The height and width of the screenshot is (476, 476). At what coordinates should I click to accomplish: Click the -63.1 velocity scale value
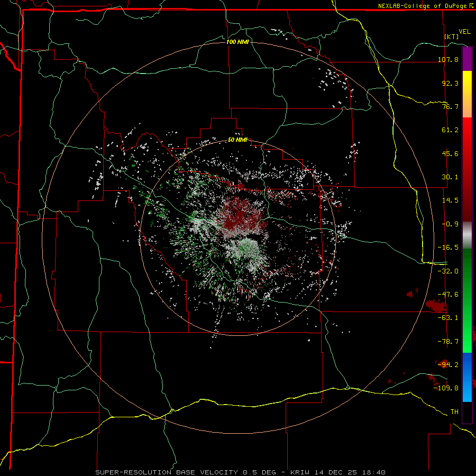coord(448,318)
